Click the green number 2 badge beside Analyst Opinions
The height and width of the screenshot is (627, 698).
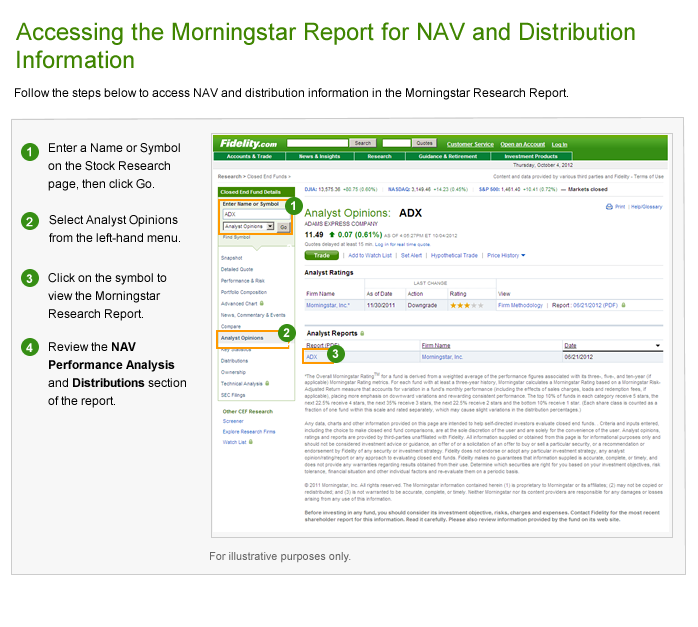(286, 333)
